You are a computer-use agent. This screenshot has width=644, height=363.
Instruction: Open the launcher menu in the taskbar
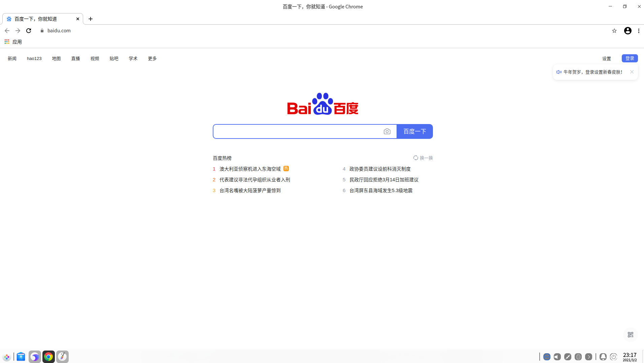tap(7, 357)
